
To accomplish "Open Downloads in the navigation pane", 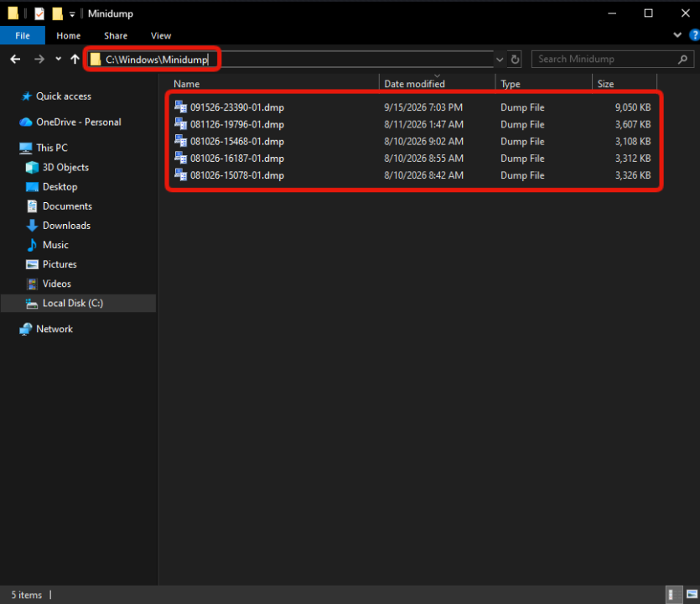I will point(66,226).
